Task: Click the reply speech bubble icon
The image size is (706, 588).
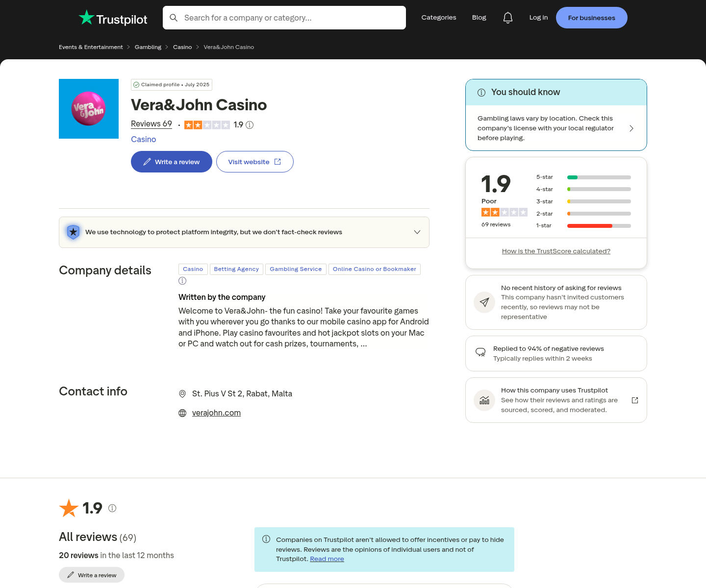Action: coord(480,352)
